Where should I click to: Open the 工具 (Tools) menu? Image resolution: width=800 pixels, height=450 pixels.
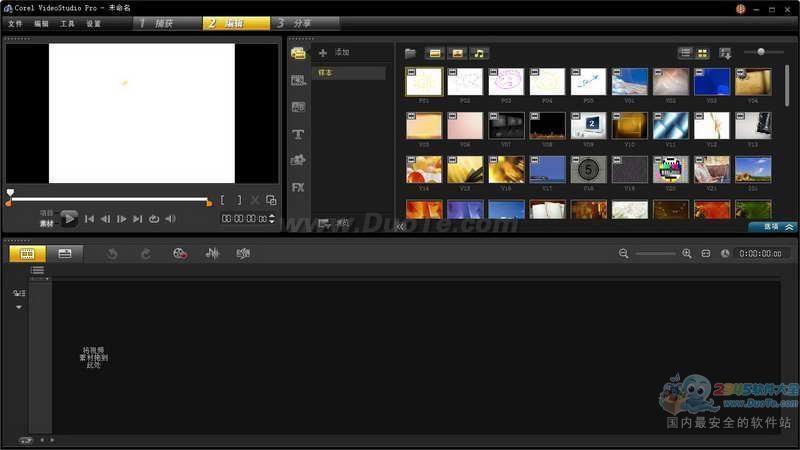point(67,23)
